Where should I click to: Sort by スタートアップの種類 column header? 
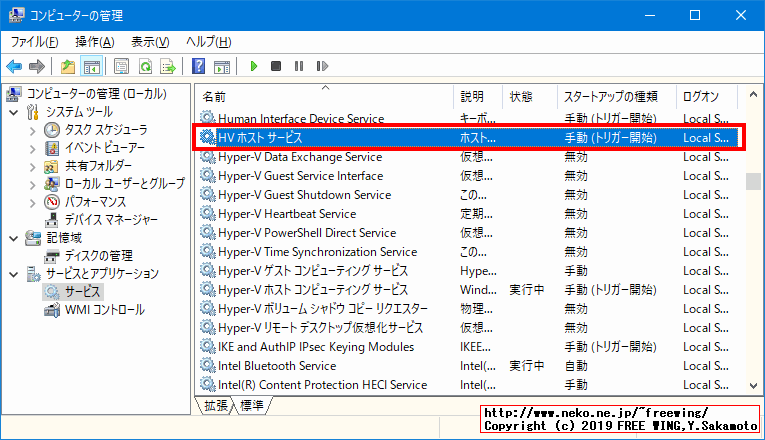610,97
